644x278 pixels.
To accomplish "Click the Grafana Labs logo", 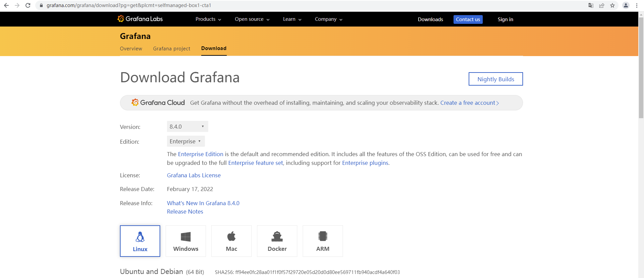I will click(x=140, y=19).
